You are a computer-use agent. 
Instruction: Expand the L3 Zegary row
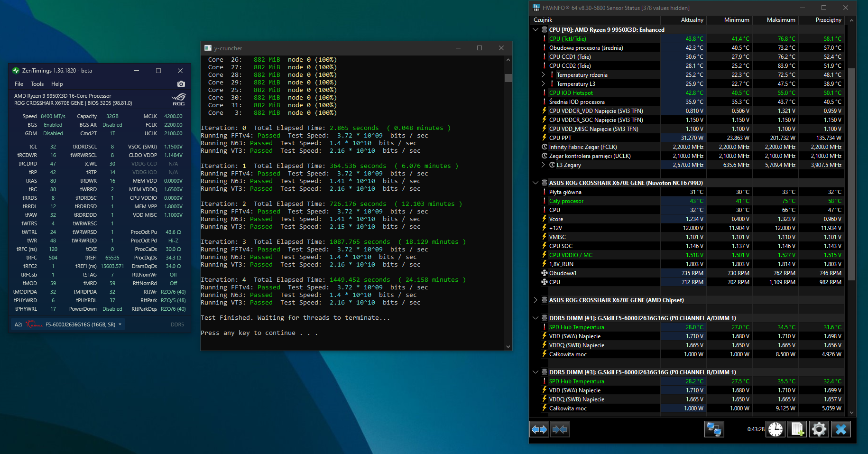point(543,165)
